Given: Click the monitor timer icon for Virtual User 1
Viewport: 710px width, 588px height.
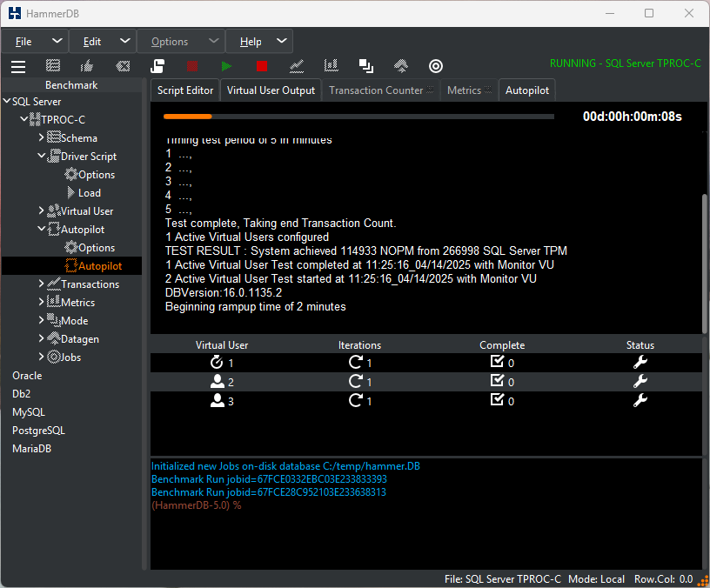Looking at the screenshot, I should click(x=217, y=362).
